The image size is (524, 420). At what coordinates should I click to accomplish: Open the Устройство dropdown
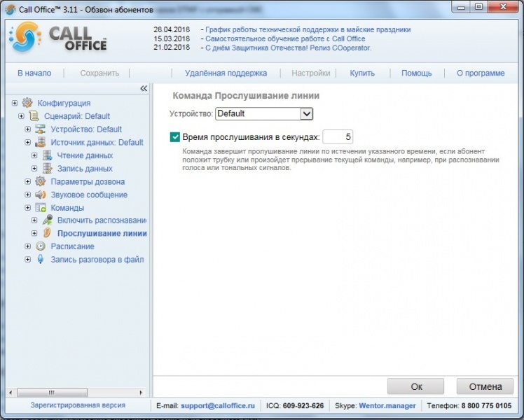coord(306,114)
